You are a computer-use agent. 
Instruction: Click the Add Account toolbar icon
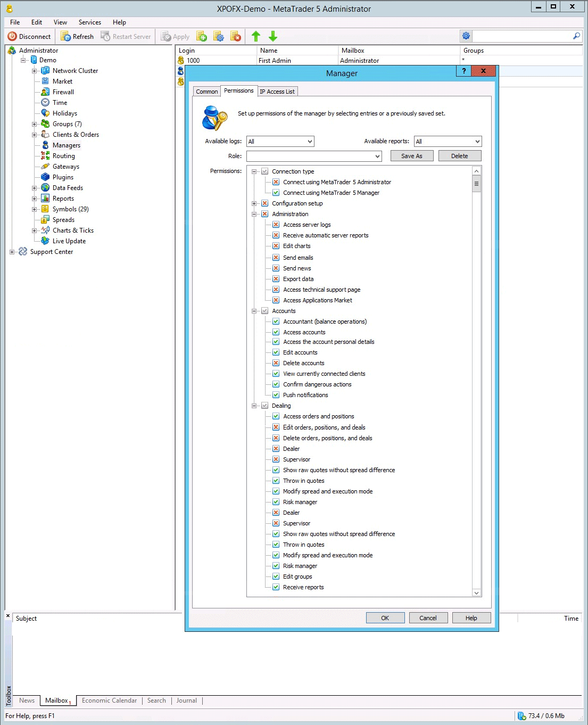pos(202,36)
